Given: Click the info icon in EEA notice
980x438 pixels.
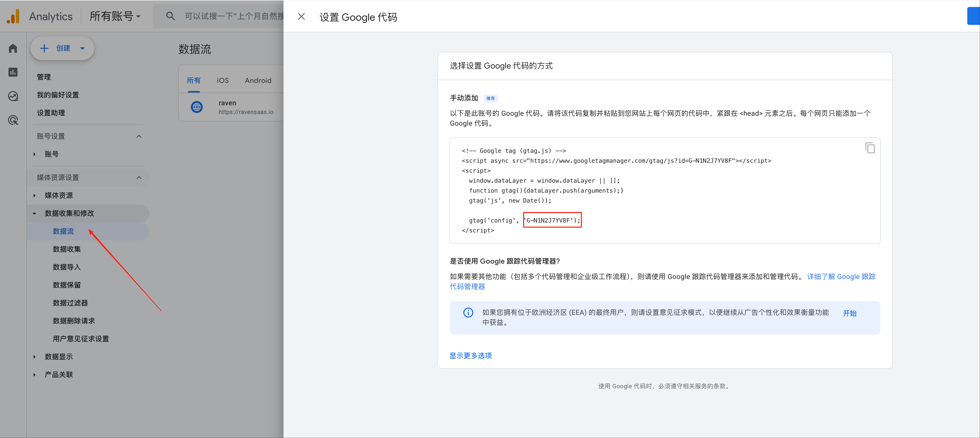Looking at the screenshot, I should coord(468,313).
